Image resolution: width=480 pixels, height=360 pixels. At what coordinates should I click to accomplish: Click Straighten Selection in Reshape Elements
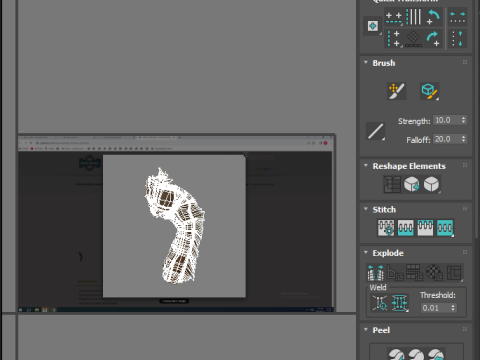(x=392, y=184)
